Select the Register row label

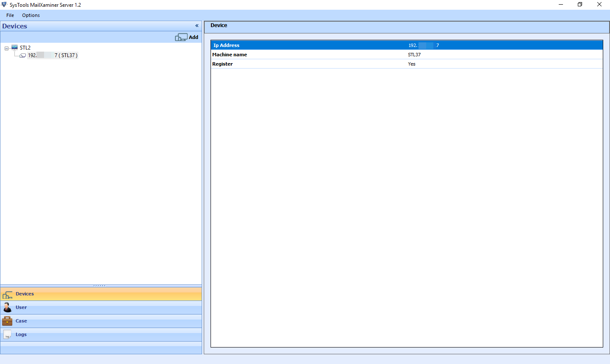coord(222,64)
